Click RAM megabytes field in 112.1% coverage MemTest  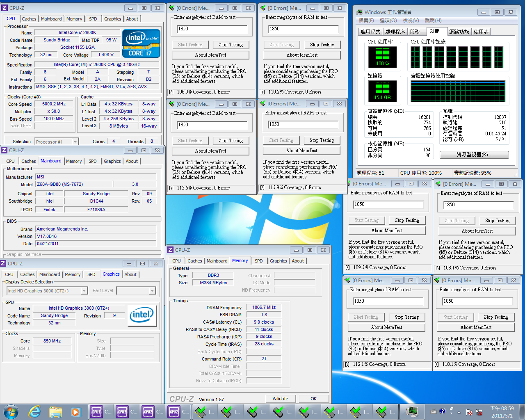(x=388, y=301)
